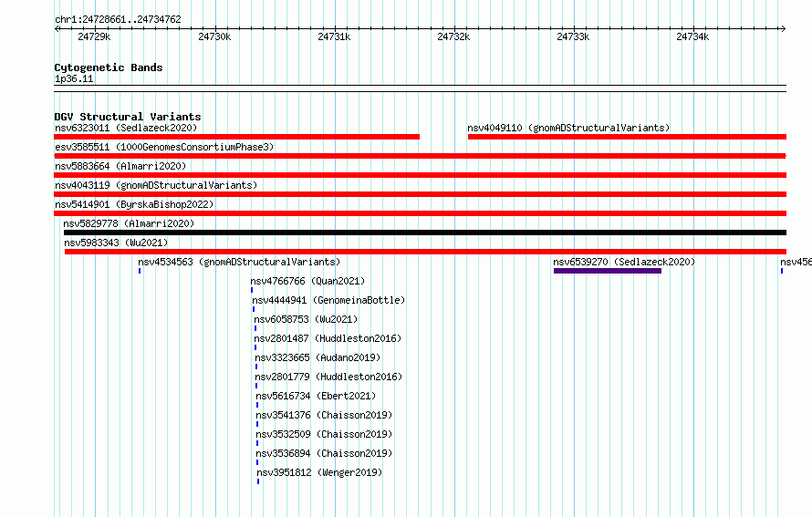Viewport: 812px width, 517px height.
Task: Click the 24733k ruler tick label
Action: click(573, 36)
